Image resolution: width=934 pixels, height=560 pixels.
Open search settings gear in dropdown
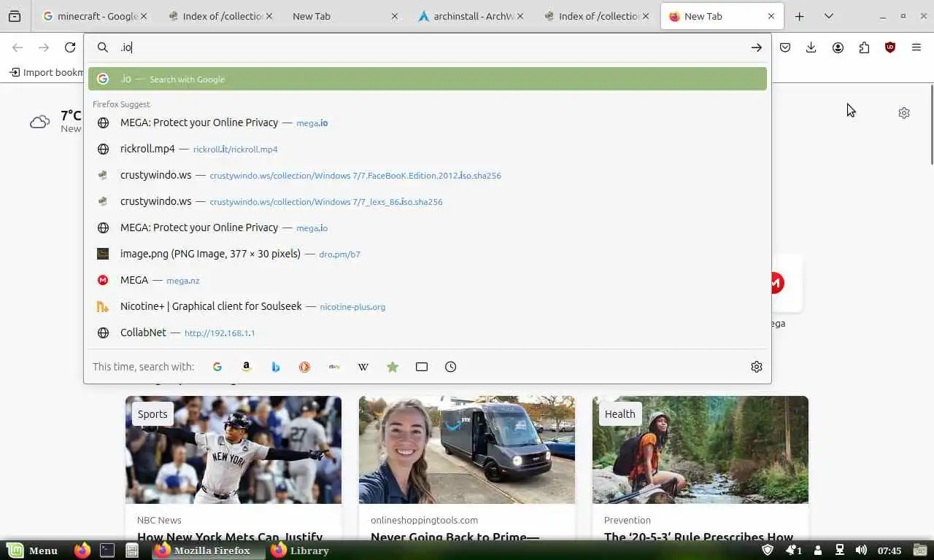pos(757,367)
